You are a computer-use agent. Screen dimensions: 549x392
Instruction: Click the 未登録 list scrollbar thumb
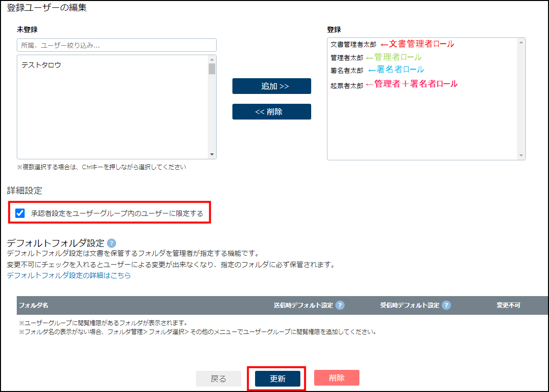pos(212,69)
